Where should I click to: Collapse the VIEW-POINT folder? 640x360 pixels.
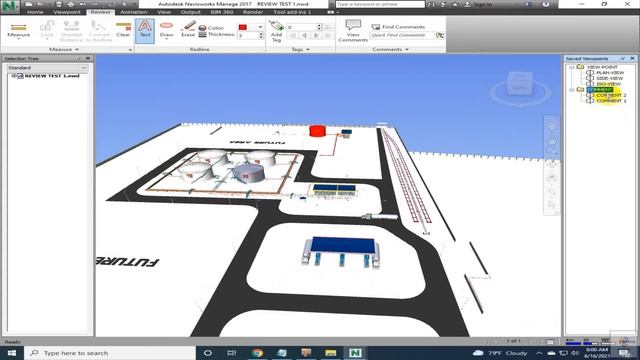pos(572,67)
